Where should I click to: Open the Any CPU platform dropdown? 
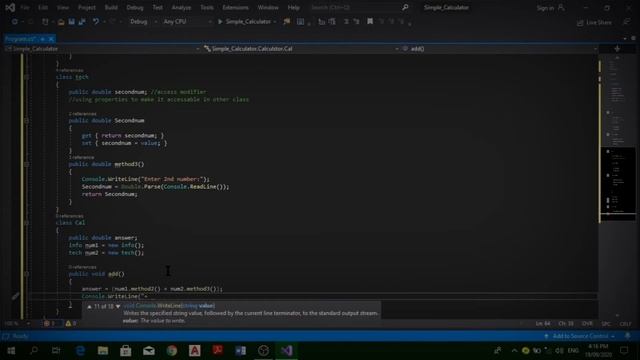pos(187,21)
